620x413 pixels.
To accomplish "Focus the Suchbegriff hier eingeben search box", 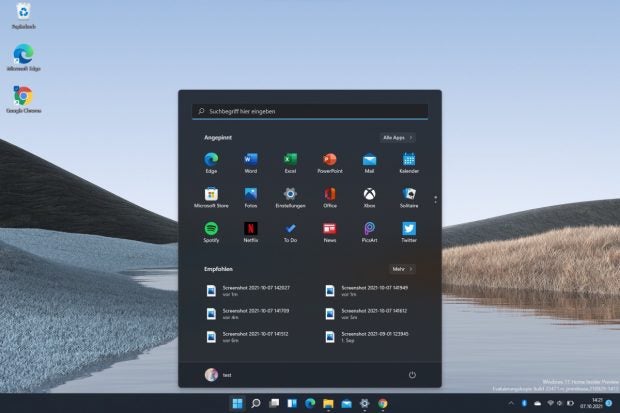I will coord(310,111).
